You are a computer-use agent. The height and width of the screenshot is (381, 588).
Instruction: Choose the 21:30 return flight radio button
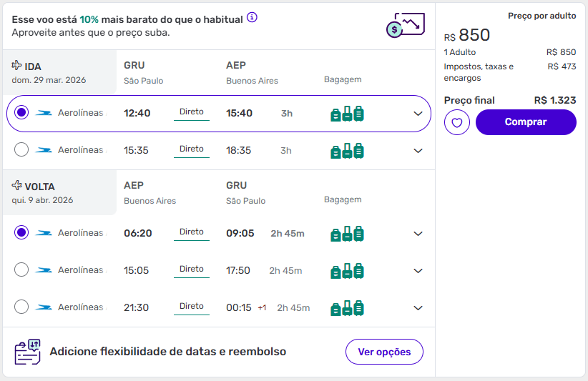pos(21,307)
